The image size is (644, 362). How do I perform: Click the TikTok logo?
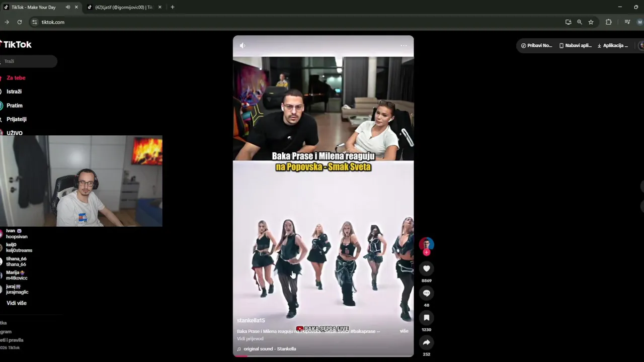16,44
